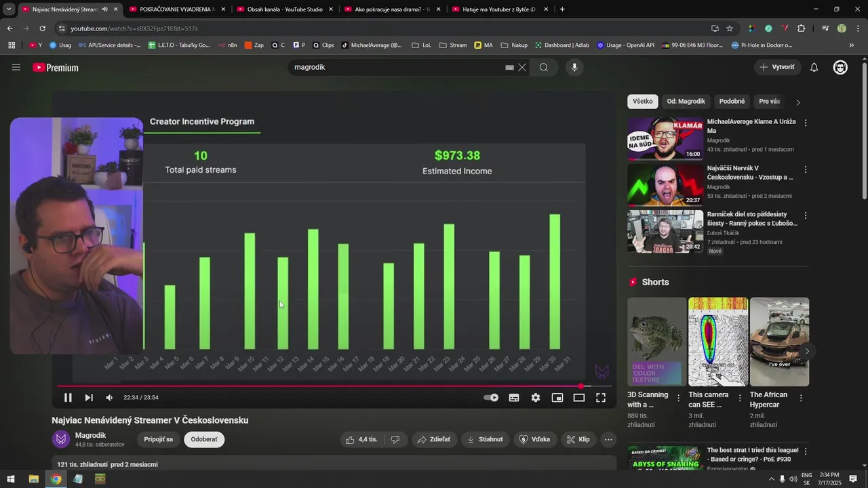Skip to the next video

(x=89, y=398)
